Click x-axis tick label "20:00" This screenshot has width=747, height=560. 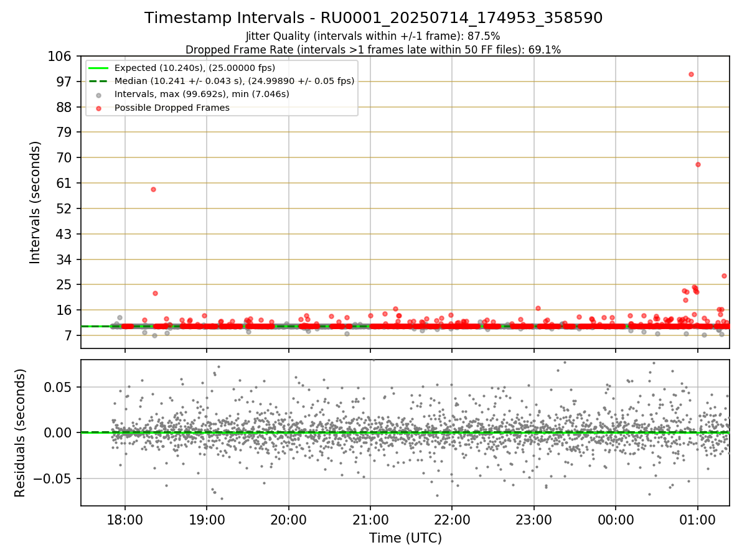[288, 520]
